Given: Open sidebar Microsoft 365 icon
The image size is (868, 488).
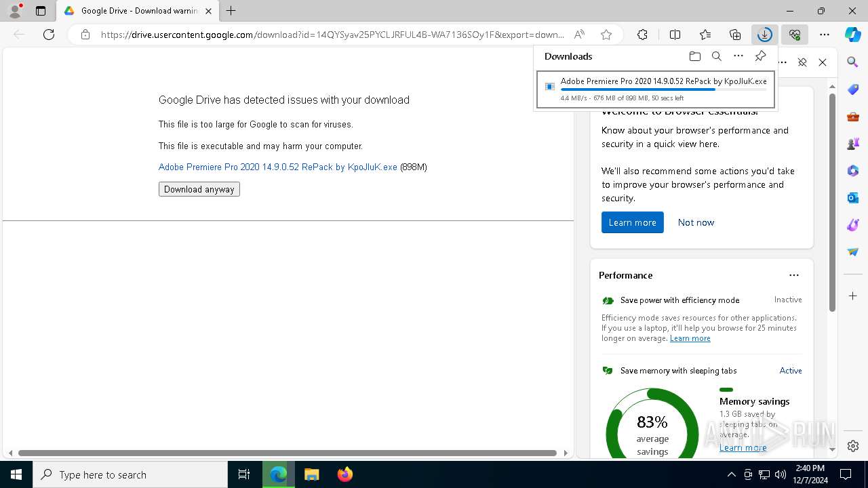Looking at the screenshot, I should point(853,171).
